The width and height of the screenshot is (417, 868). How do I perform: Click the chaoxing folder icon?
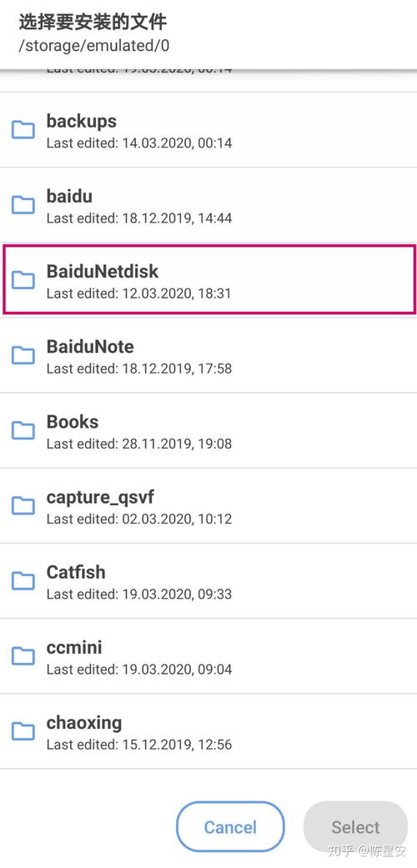23,732
